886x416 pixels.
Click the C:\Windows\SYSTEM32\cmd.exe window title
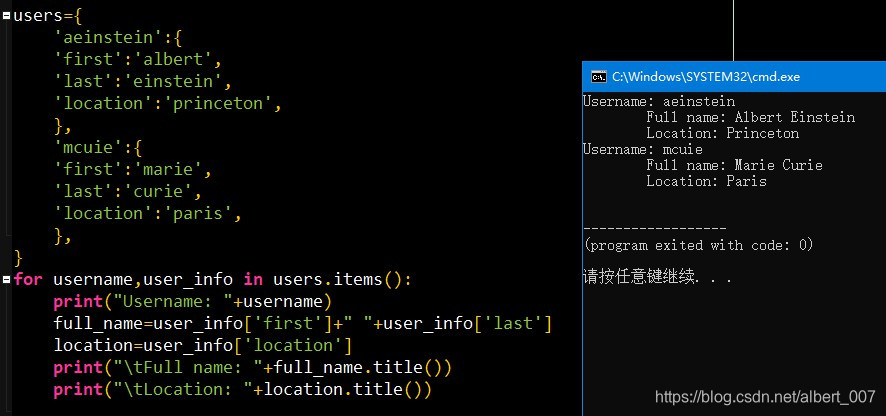pyautogui.click(x=706, y=77)
